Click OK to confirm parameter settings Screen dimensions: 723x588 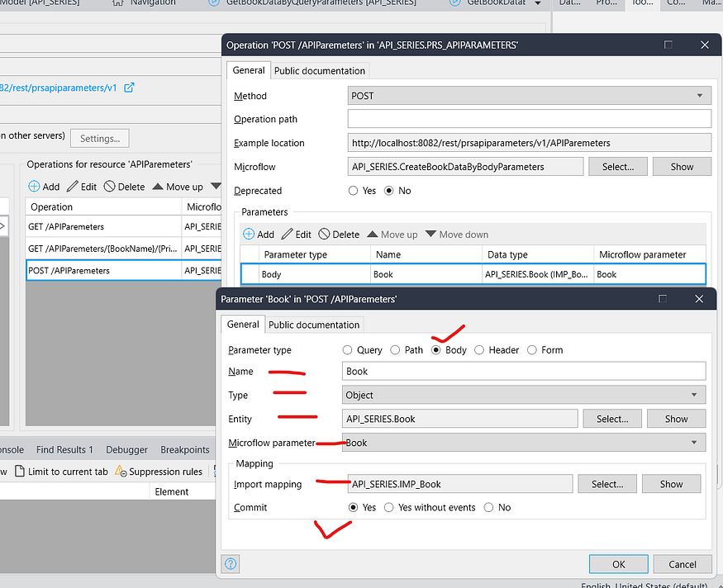tap(618, 564)
